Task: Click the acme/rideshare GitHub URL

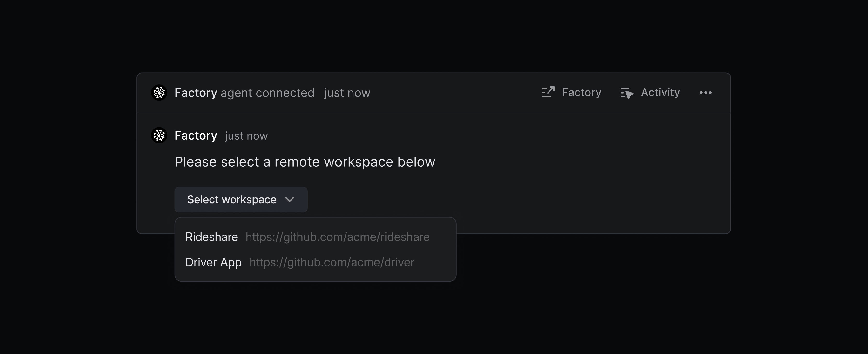Action: [x=338, y=237]
